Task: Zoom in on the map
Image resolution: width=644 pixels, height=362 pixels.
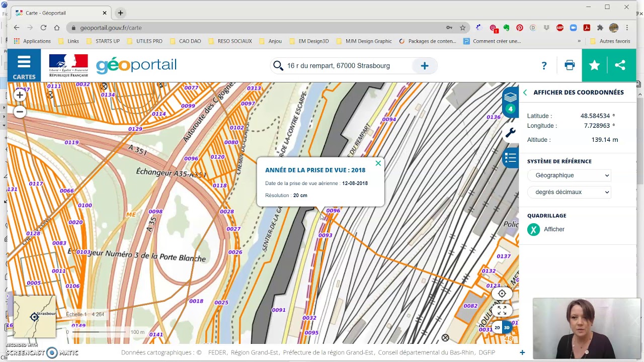Action: pyautogui.click(x=20, y=95)
